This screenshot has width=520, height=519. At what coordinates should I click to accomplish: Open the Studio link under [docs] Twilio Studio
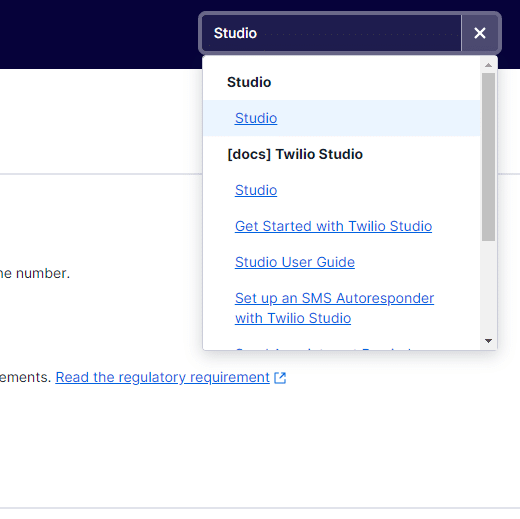click(x=256, y=190)
